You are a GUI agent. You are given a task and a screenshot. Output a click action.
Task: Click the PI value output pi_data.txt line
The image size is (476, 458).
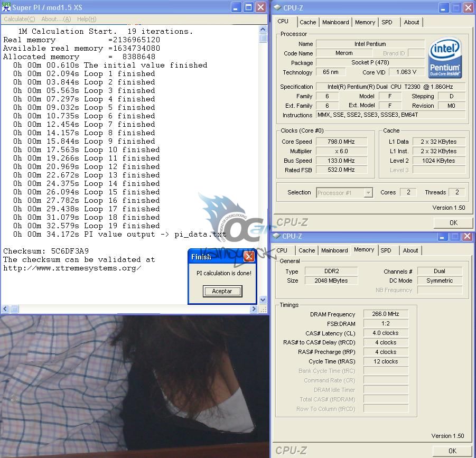(119, 235)
